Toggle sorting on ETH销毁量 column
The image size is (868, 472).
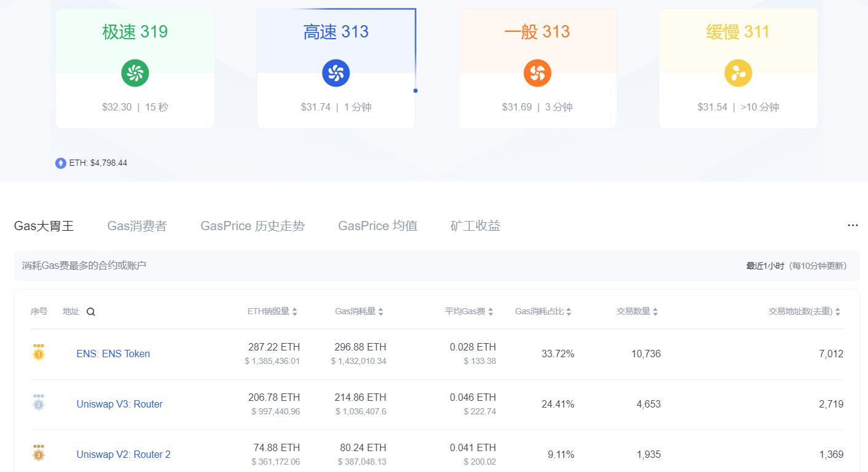click(x=295, y=311)
